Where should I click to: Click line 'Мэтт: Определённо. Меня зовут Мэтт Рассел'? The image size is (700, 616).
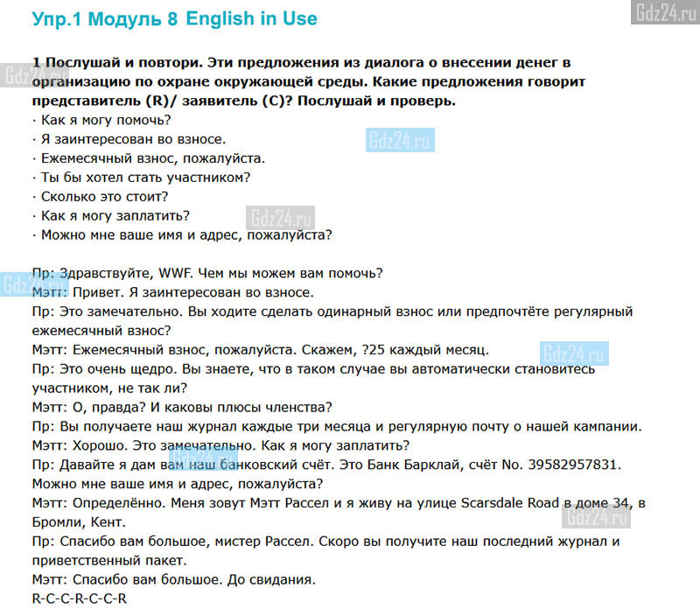(339, 503)
